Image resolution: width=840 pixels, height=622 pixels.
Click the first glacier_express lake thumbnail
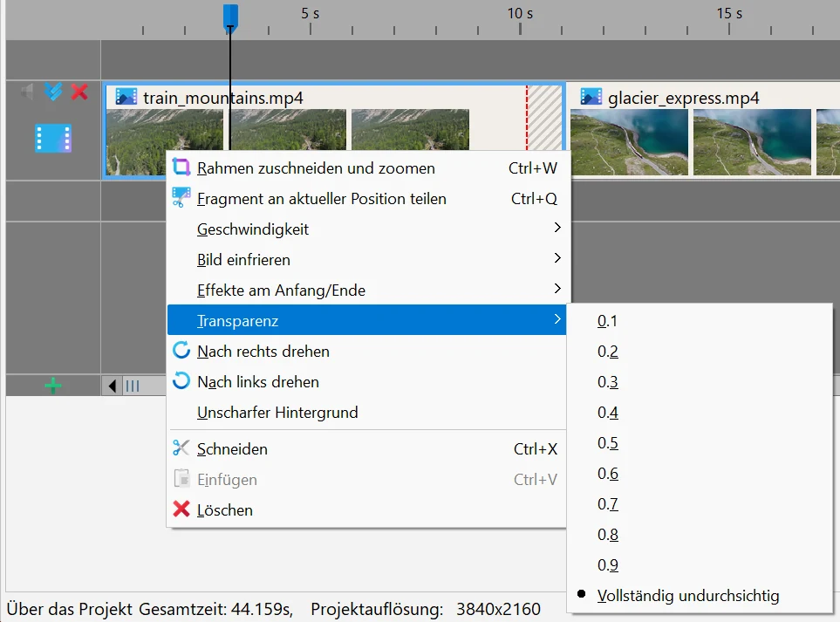(x=629, y=142)
